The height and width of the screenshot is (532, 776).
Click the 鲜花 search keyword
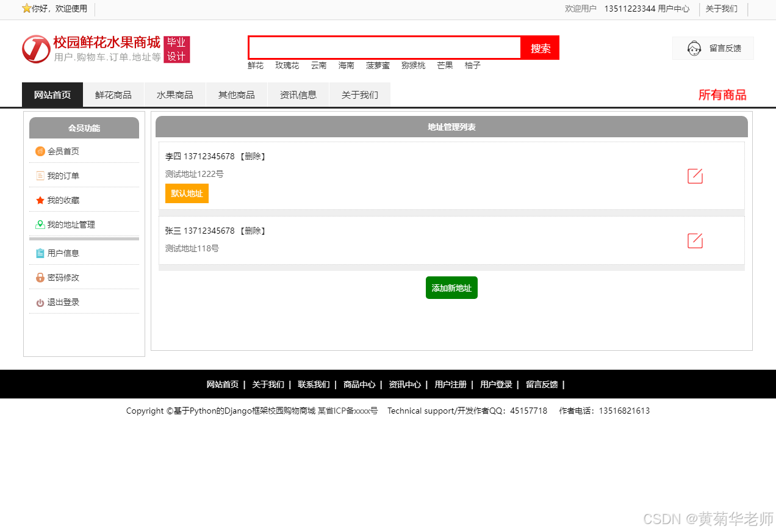tap(256, 65)
